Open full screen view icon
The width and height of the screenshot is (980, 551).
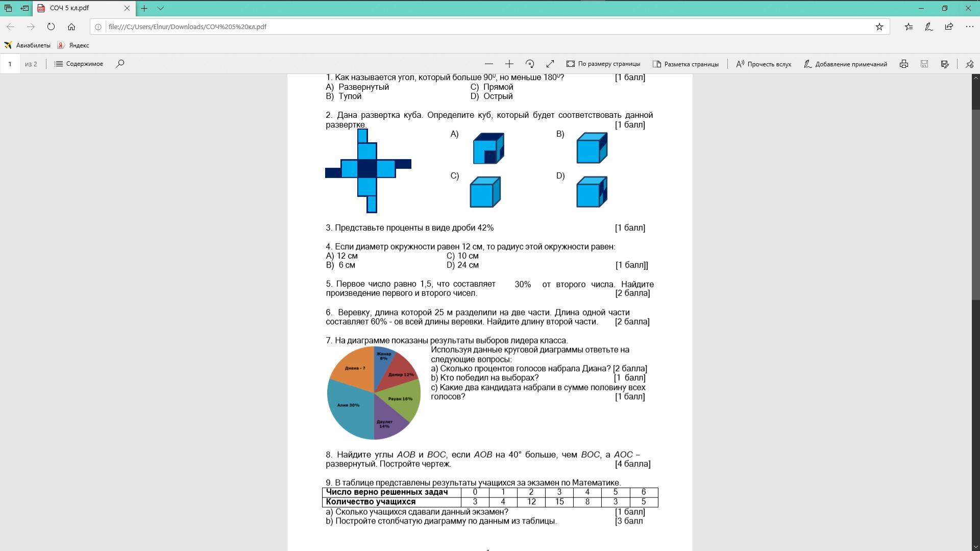pos(550,64)
